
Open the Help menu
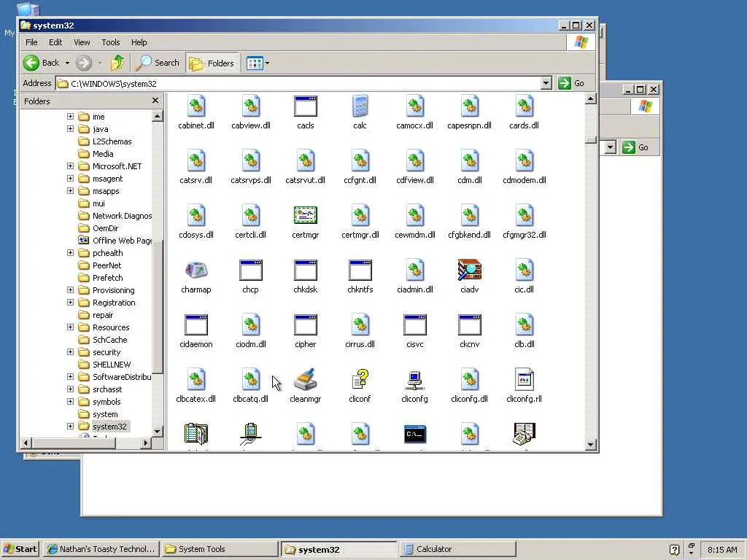tap(139, 42)
